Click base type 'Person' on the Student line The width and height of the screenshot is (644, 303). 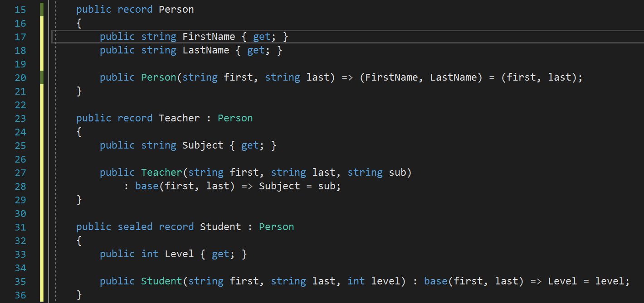277,227
